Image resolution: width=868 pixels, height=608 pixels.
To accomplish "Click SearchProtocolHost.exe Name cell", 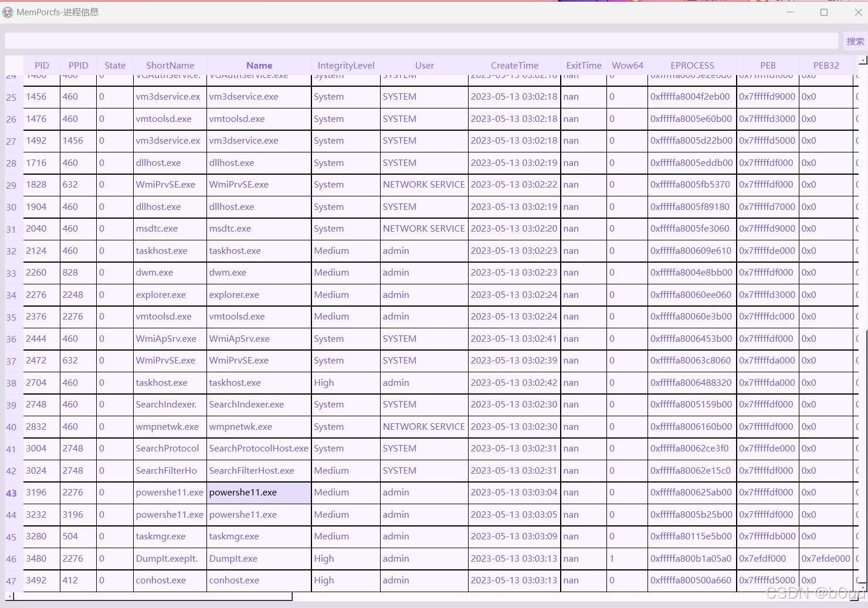I will 259,449.
